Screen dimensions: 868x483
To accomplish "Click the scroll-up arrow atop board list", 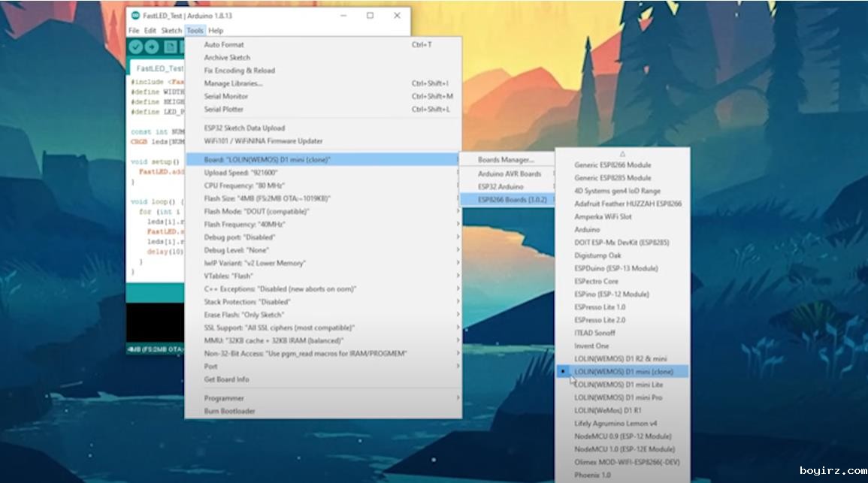I will coord(622,153).
